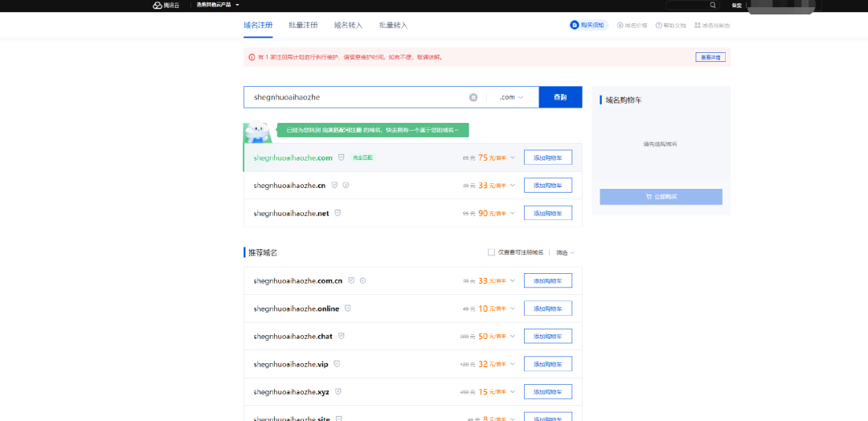Click the second shield icon in the .cn row
This screenshot has width=868, height=421.
[346, 185]
